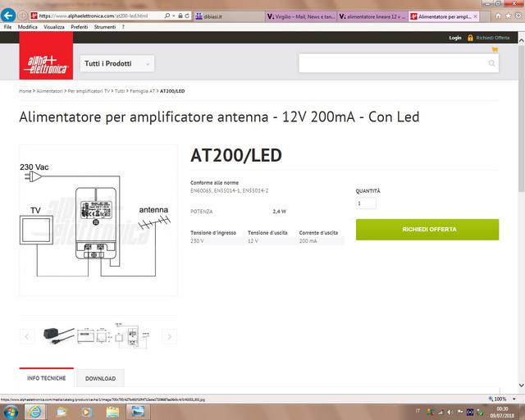Click the browser URL address field
The height and width of the screenshot is (420, 525).
point(100,16)
